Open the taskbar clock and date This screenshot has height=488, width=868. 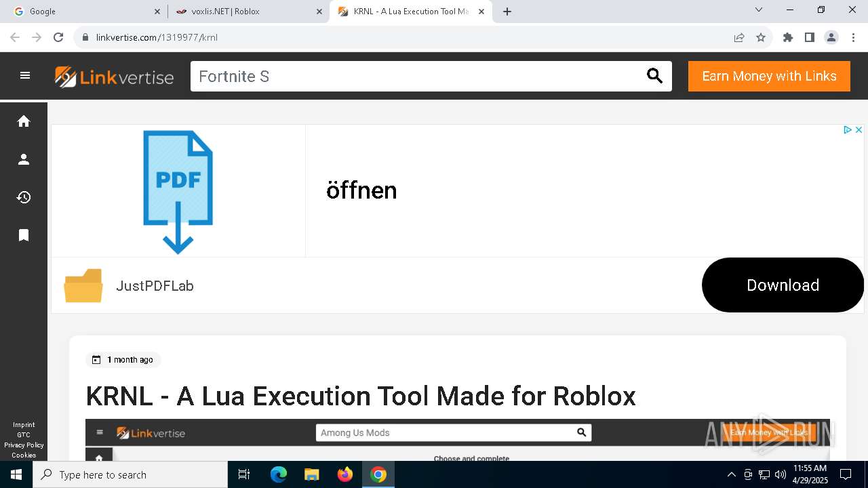click(x=810, y=474)
